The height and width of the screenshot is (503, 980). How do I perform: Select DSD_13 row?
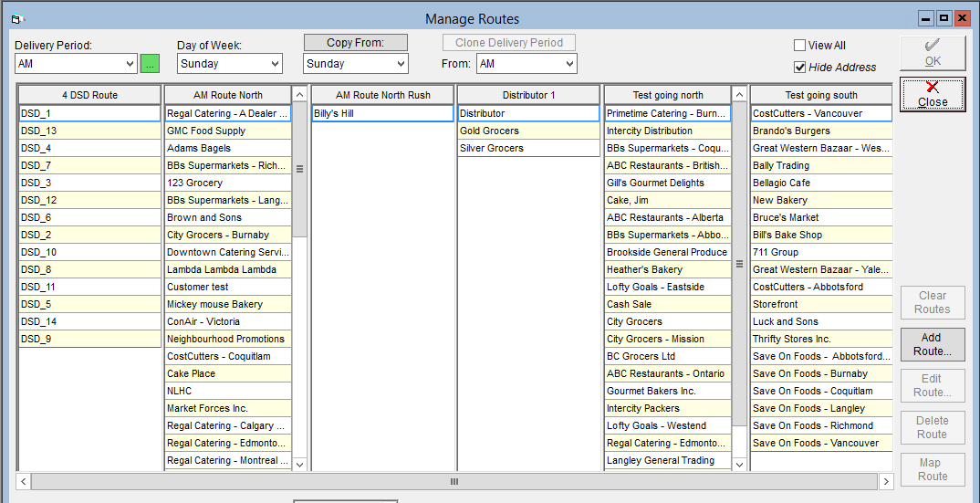[x=90, y=131]
